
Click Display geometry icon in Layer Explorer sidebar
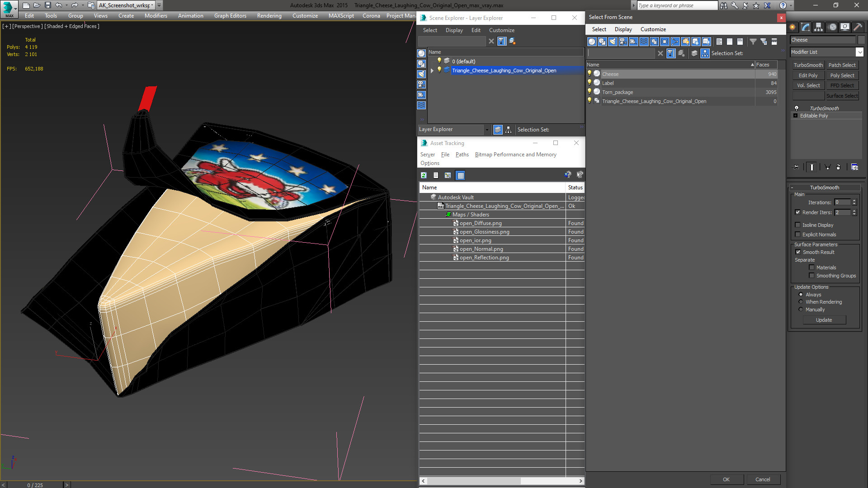421,53
